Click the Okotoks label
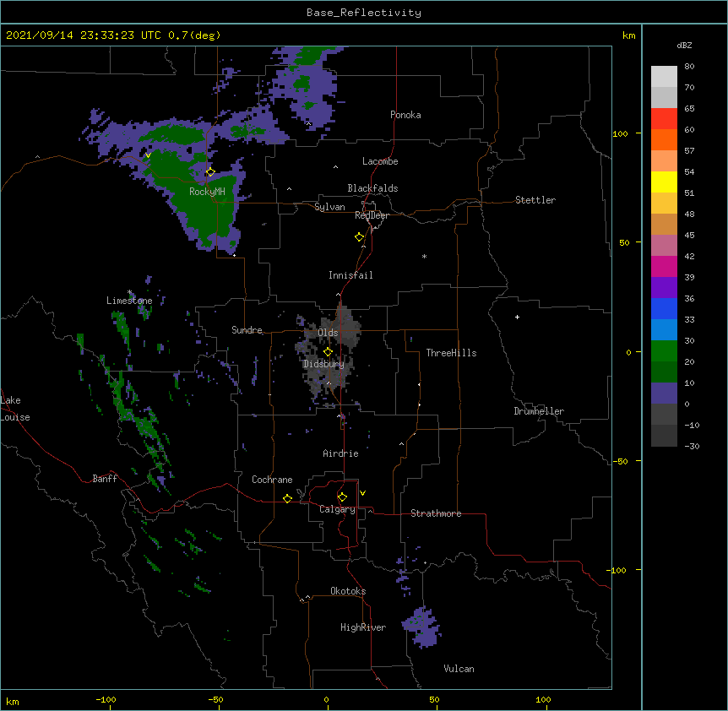Image resolution: width=728 pixels, height=711 pixels. pyautogui.click(x=348, y=591)
